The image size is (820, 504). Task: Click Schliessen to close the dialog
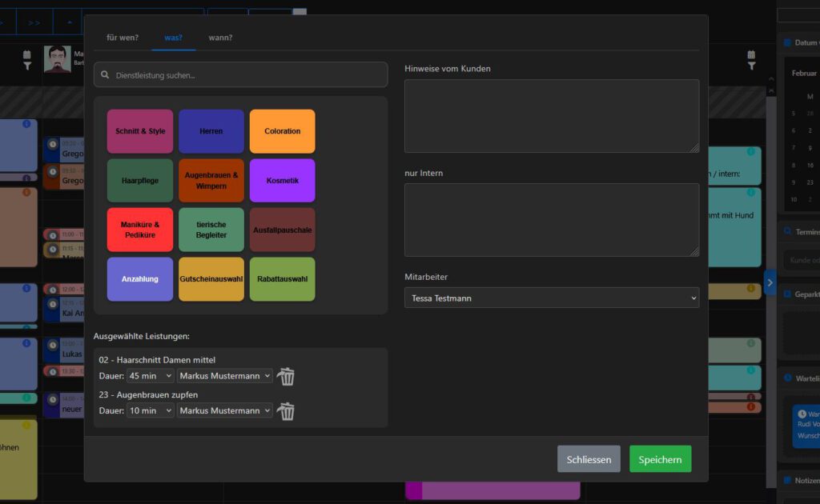tap(589, 459)
